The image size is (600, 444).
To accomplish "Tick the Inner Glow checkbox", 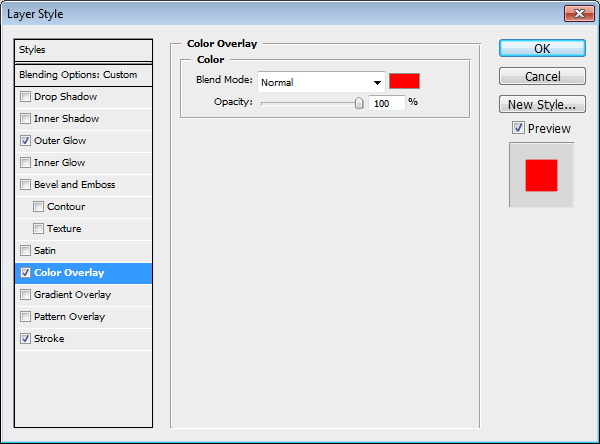I will pyautogui.click(x=25, y=163).
